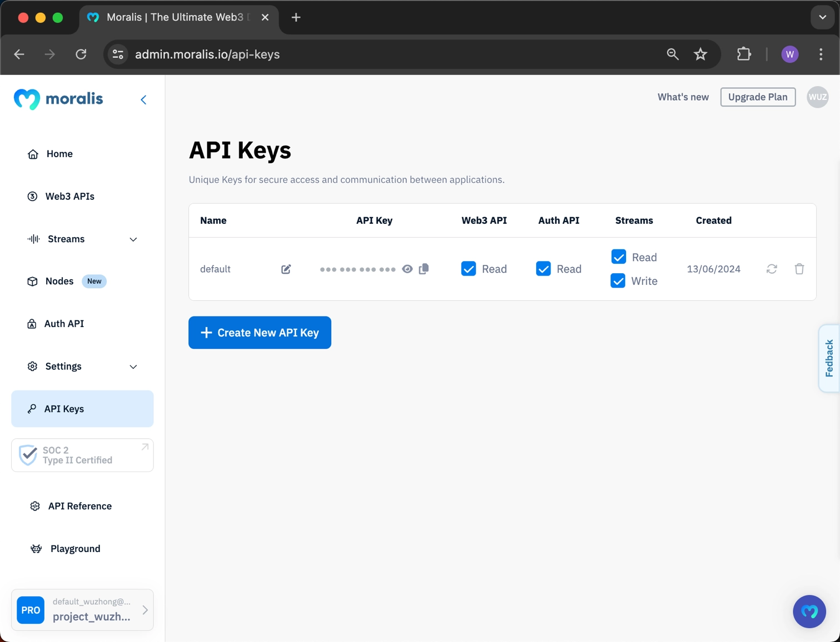The width and height of the screenshot is (840, 642).
Task: Click the Playground icon
Action: tap(36, 549)
